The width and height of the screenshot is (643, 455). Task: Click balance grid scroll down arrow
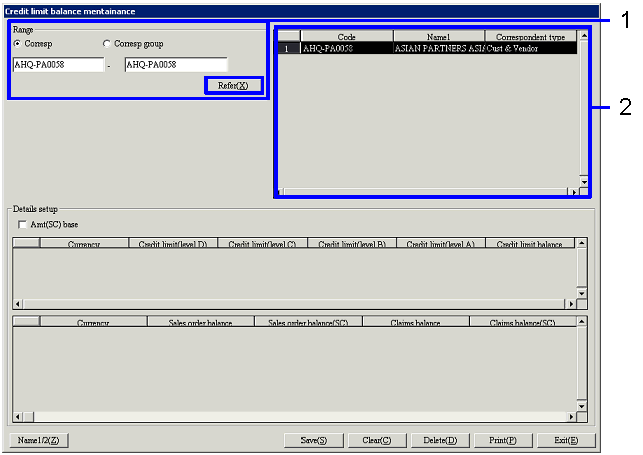581,406
